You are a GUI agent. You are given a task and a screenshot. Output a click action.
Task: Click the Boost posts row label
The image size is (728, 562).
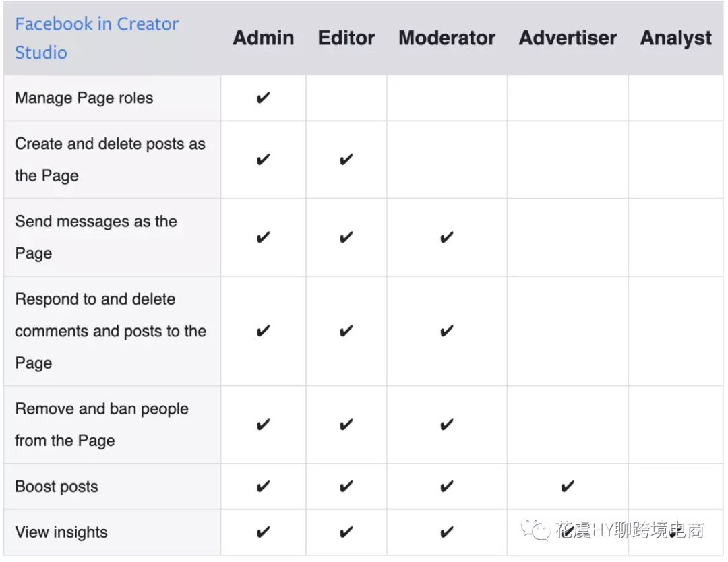click(x=57, y=487)
